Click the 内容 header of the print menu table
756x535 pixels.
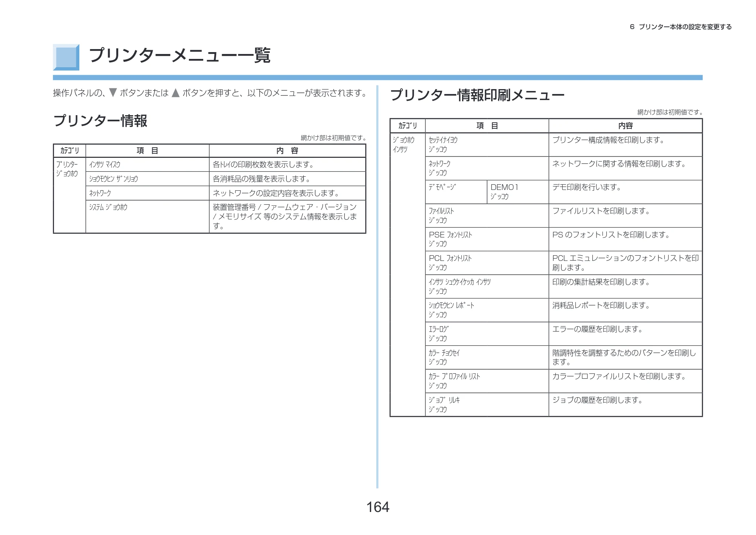(x=626, y=126)
